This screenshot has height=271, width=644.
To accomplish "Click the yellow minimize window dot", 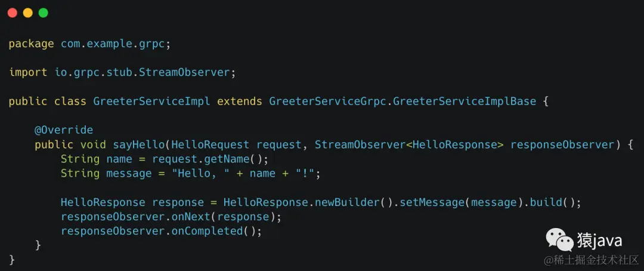I will [27, 13].
